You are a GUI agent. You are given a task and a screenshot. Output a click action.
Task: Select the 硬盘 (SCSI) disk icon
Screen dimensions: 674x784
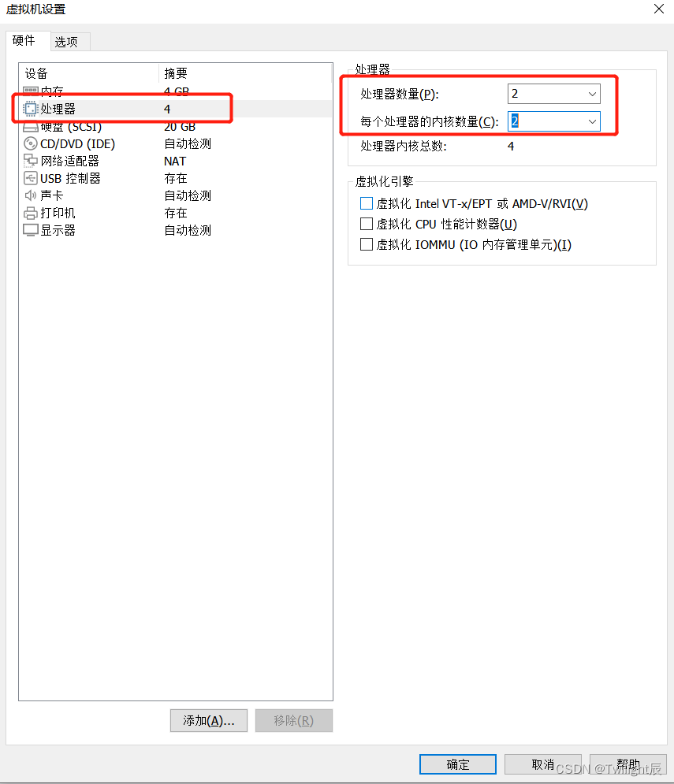click(x=31, y=127)
